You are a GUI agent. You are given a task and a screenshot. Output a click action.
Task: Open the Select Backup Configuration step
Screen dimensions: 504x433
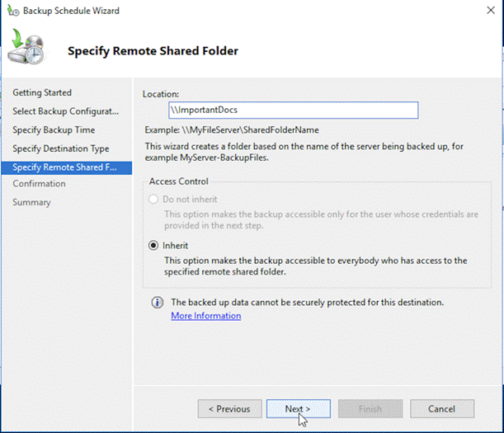[x=66, y=111]
